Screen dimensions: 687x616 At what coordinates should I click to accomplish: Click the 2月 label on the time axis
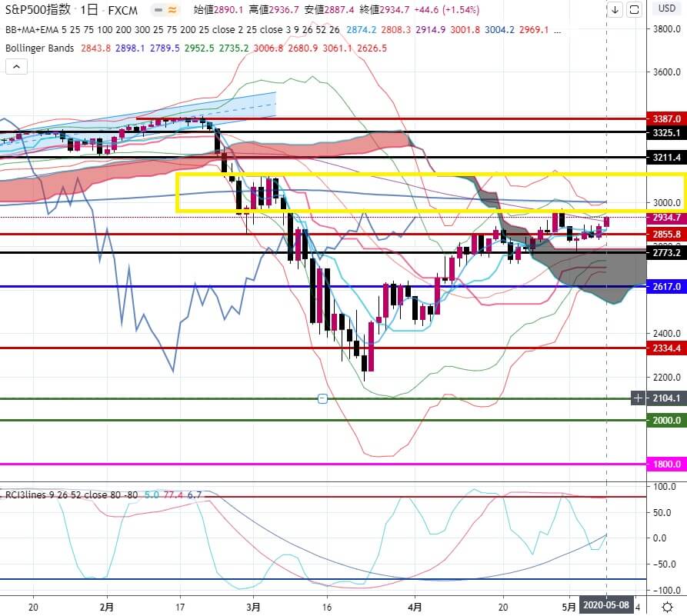click(x=107, y=608)
